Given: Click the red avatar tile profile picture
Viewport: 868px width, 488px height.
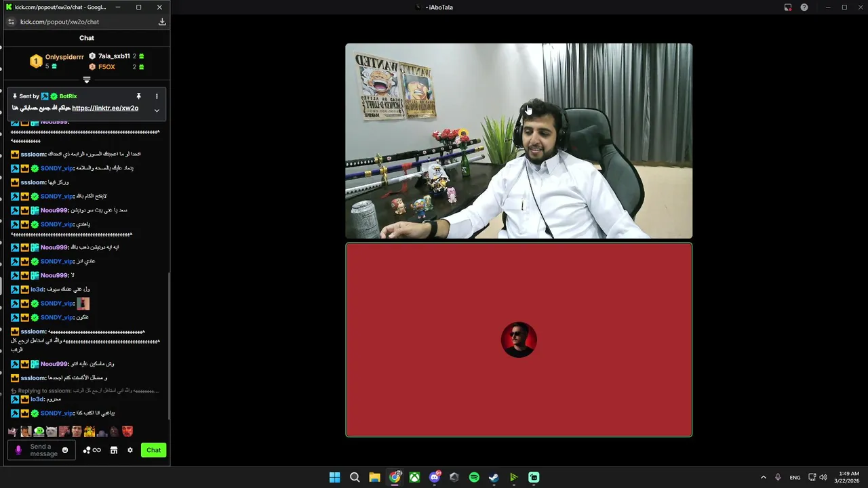Looking at the screenshot, I should pos(519,340).
